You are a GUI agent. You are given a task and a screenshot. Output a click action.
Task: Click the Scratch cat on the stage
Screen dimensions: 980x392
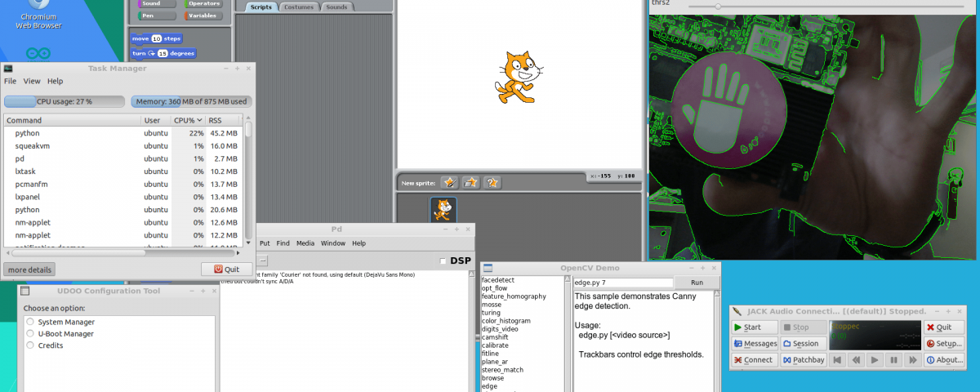[518, 77]
